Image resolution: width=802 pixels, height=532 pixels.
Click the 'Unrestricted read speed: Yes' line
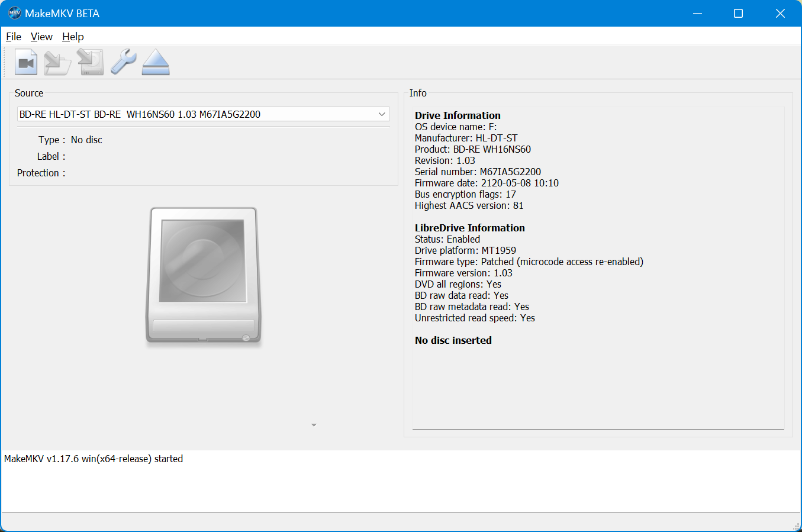click(x=475, y=318)
